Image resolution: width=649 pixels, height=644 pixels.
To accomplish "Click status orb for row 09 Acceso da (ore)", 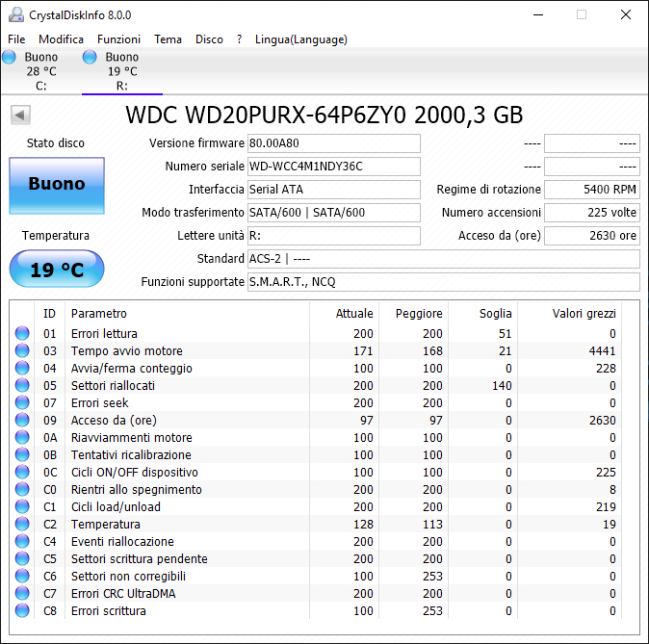I will [x=22, y=420].
